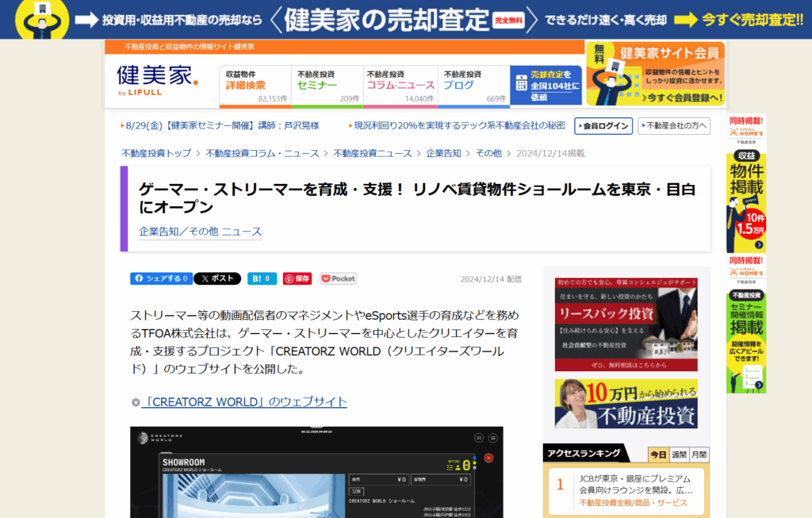
Task: Select the 今日 ranking tab
Action: (658, 455)
